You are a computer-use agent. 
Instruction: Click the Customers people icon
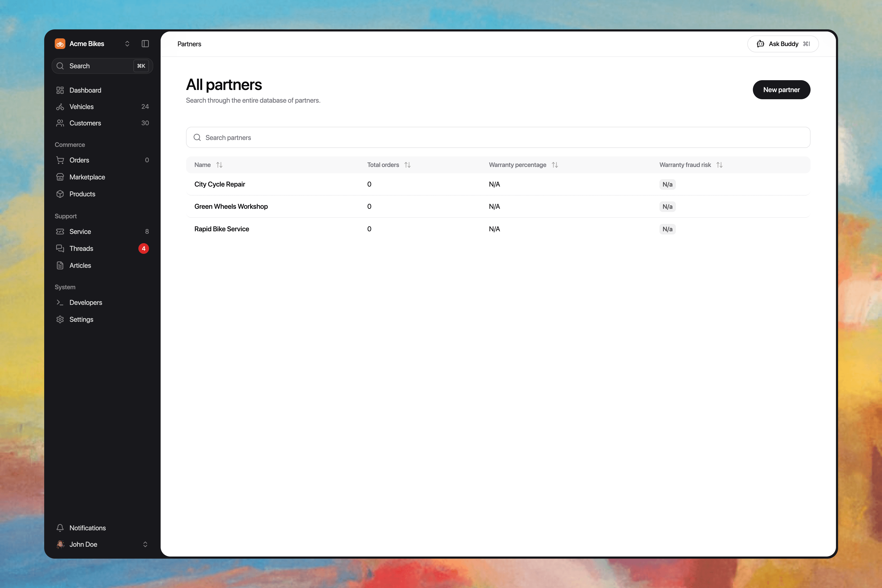[x=60, y=123]
